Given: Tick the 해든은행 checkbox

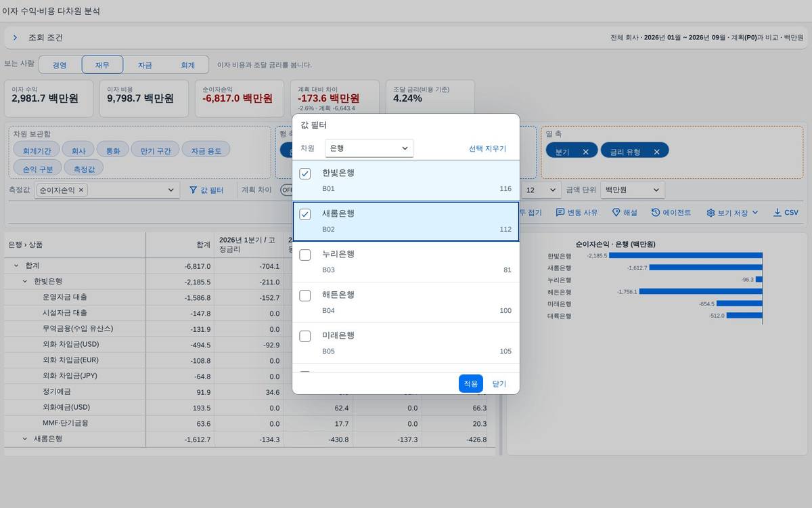Looking at the screenshot, I should (305, 296).
